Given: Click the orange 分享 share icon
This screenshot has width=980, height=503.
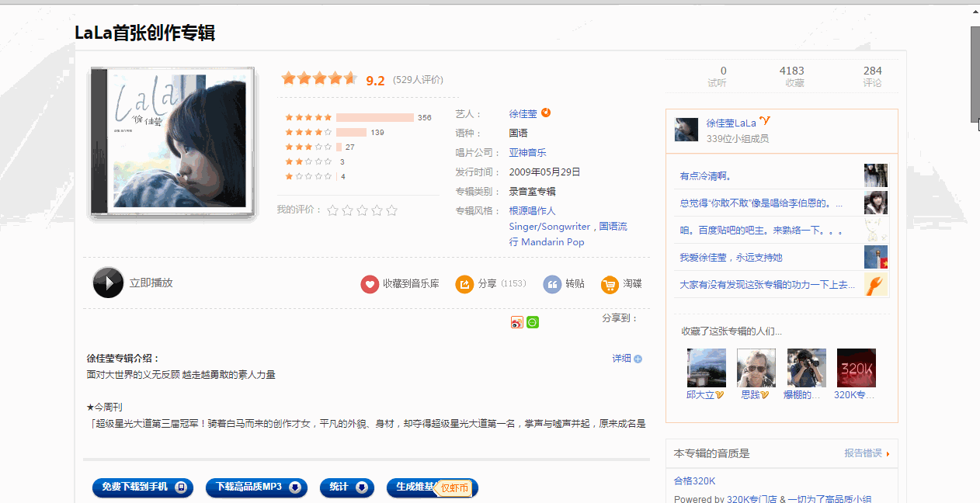Looking at the screenshot, I should point(464,284).
